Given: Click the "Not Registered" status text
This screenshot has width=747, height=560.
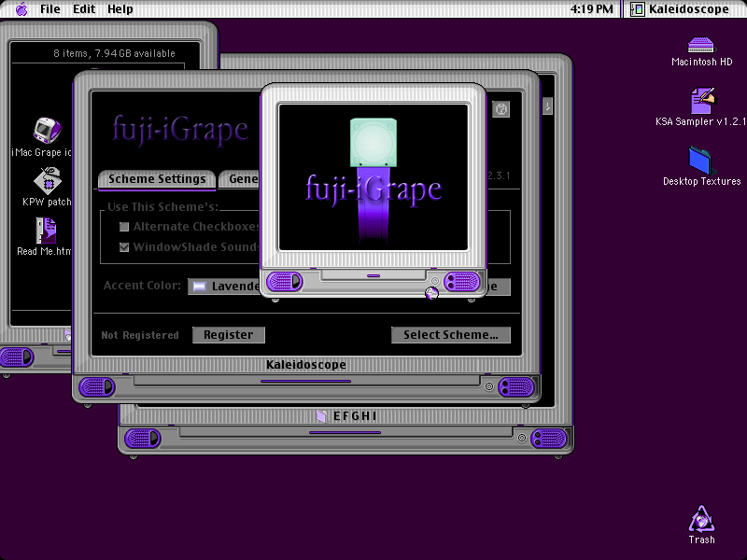Looking at the screenshot, I should click(x=140, y=335).
